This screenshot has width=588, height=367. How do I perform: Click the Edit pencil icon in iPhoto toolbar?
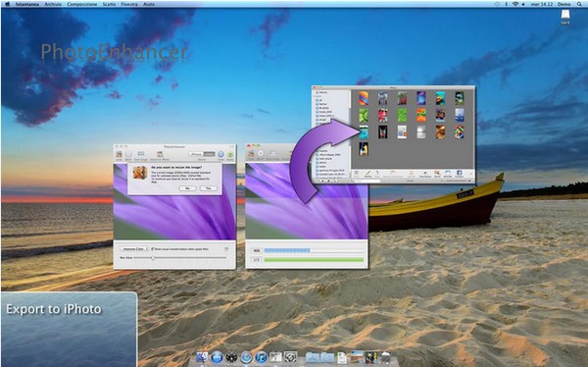[367, 174]
